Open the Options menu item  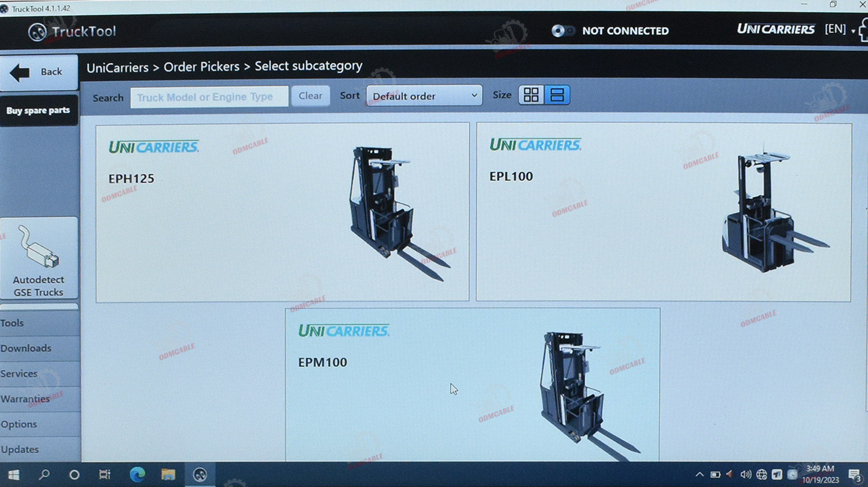(x=39, y=424)
